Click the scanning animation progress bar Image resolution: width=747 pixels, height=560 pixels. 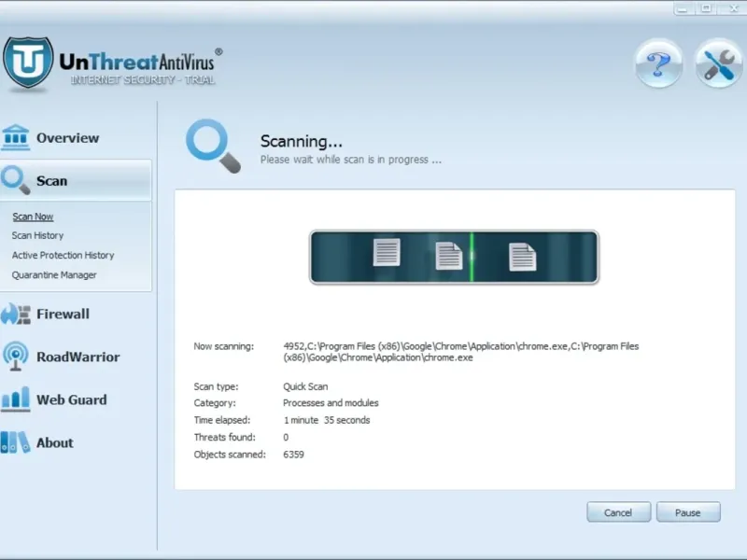coord(454,258)
